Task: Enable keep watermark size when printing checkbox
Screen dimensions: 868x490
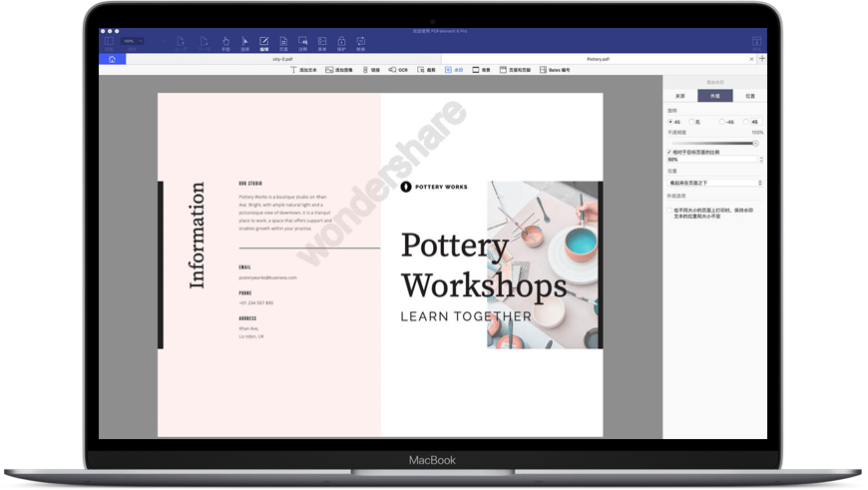Action: click(x=669, y=211)
